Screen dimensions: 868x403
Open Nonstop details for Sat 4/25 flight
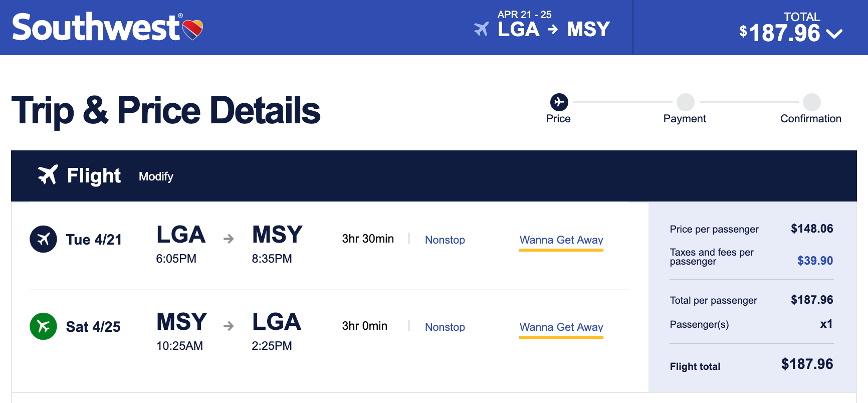[445, 327]
